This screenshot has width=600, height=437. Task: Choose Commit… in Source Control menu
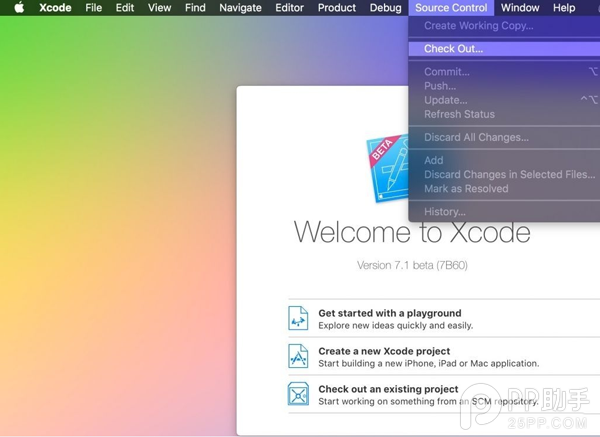[x=504, y=72]
